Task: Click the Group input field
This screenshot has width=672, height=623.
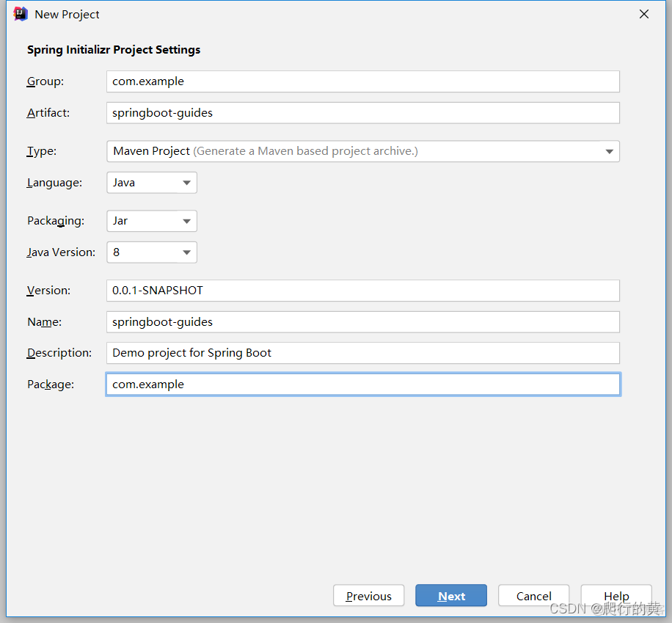Action: (x=362, y=81)
